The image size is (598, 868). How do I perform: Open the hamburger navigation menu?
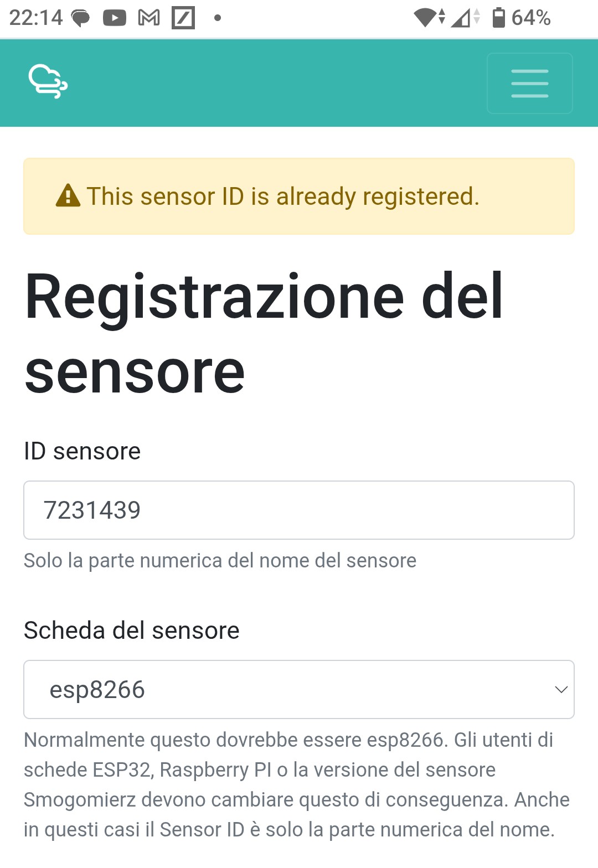pyautogui.click(x=529, y=84)
